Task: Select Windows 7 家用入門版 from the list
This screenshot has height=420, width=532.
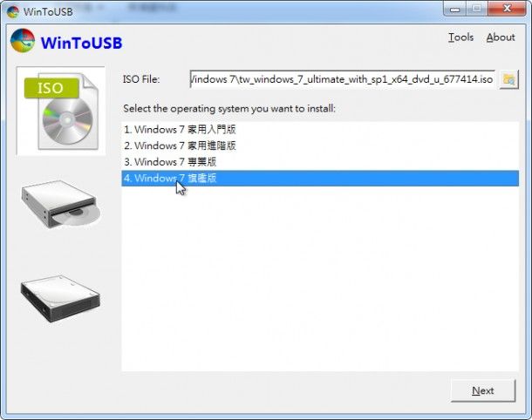Action: click(x=320, y=130)
